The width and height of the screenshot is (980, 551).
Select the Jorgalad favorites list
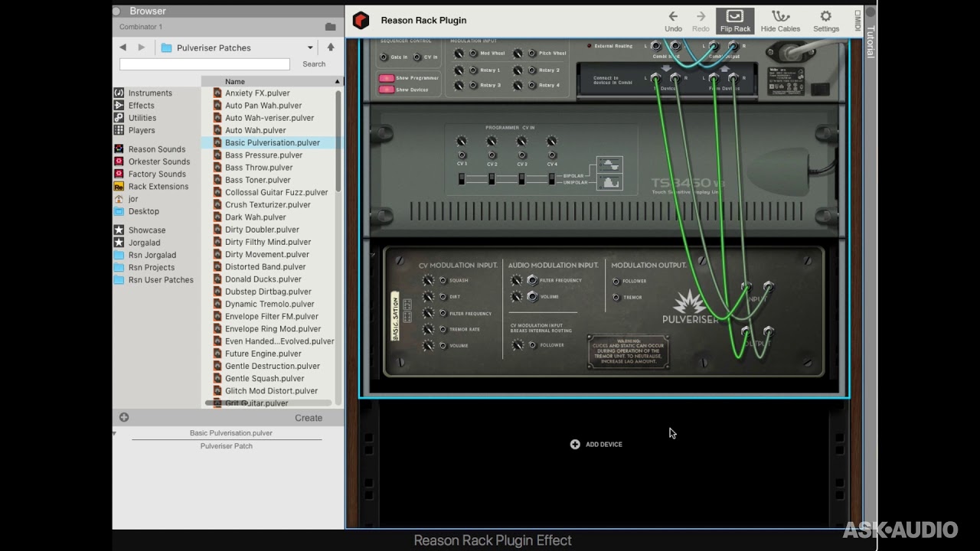[x=145, y=243]
